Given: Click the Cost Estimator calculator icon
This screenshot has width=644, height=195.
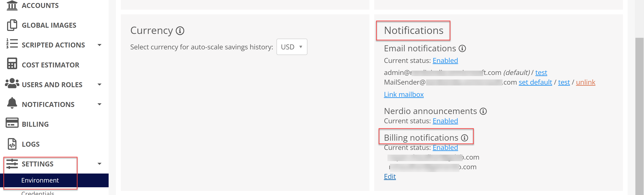Looking at the screenshot, I should coord(12,64).
